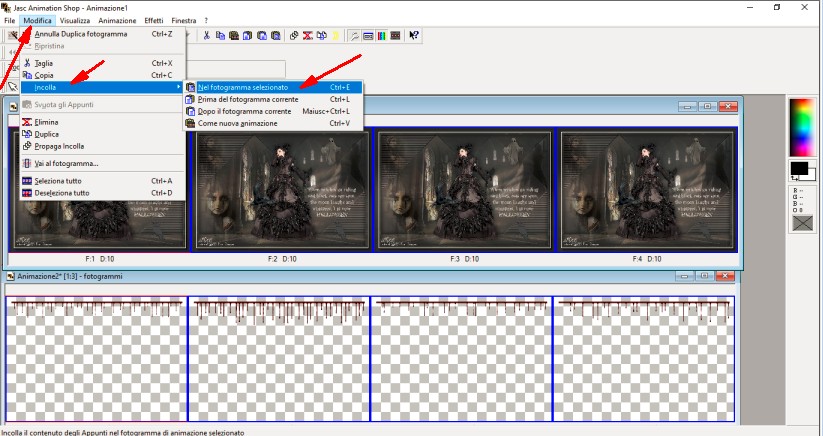Open the Finestra menu
823x436 pixels.
(184, 20)
